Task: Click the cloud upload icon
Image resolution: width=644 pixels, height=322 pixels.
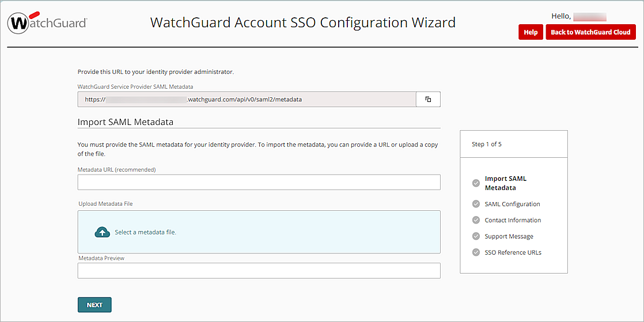Action: coord(103,232)
